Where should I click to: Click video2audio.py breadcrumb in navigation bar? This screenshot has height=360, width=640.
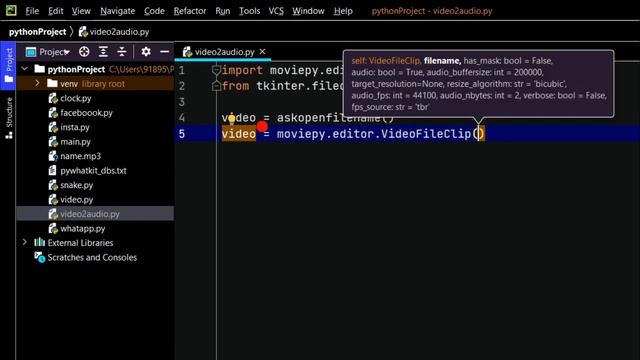point(114,32)
